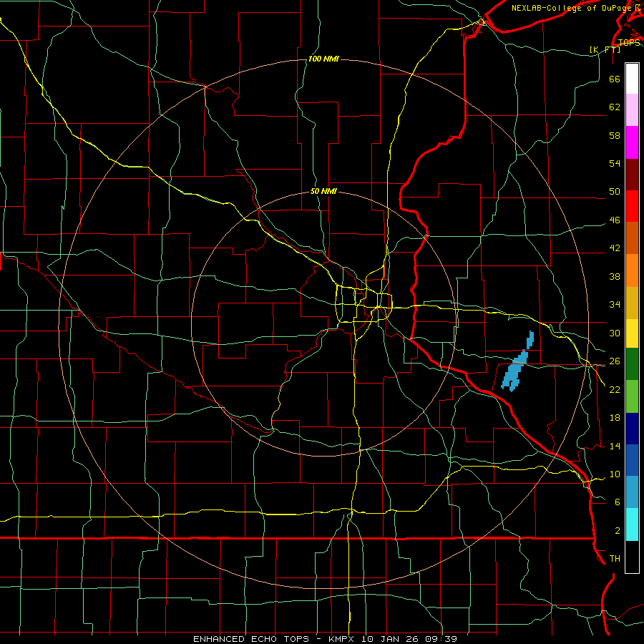The height and width of the screenshot is (644, 644).
Task: Click the bright yellow swatch in the scale
Action: (632, 333)
